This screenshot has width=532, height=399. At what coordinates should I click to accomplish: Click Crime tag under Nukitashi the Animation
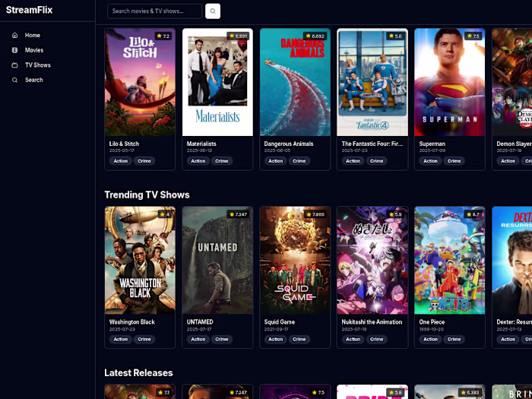tap(377, 339)
